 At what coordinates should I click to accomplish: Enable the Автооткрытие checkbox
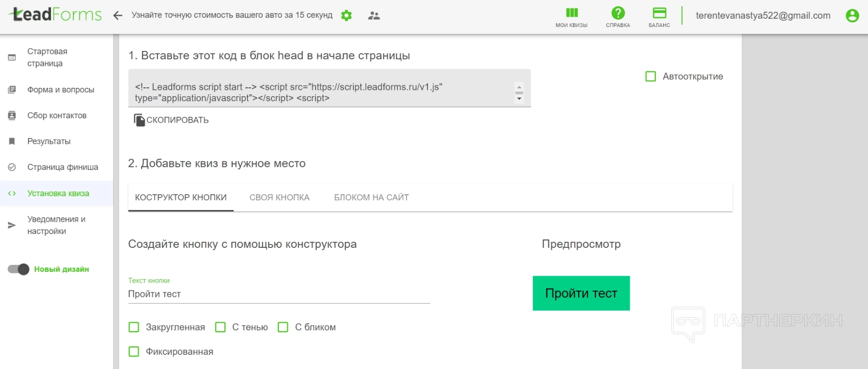[651, 77]
